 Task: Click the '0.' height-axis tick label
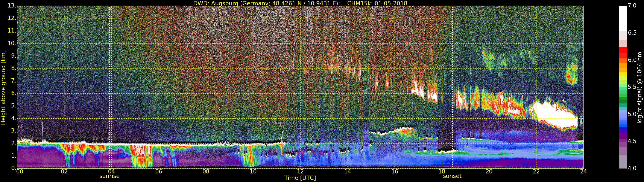[14, 168]
